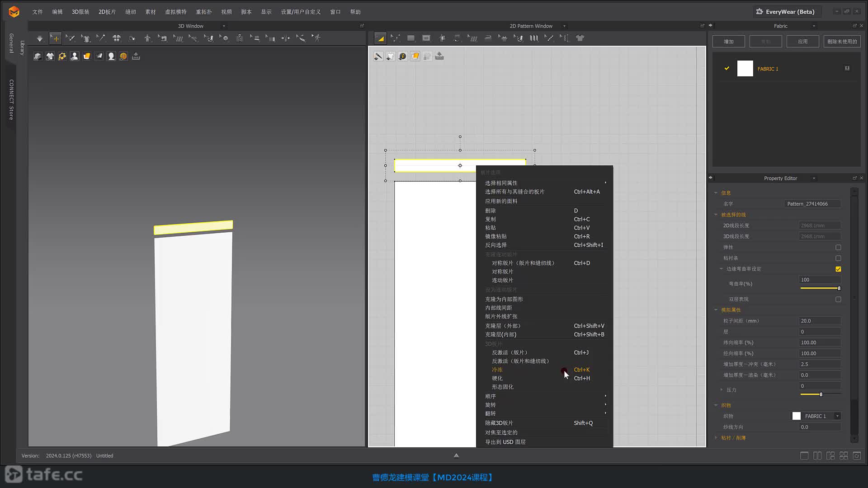Collapse the 信息 section
Image resolution: width=868 pixels, height=488 pixels.
(716, 193)
